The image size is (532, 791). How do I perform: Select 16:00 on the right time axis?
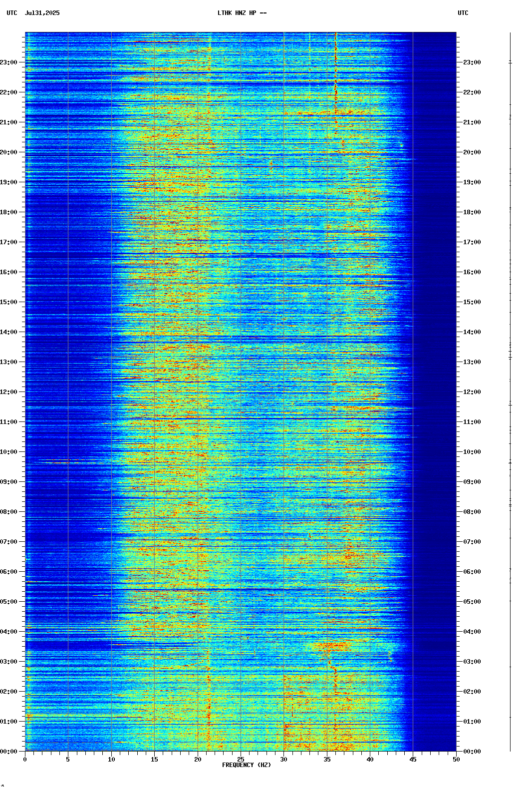click(472, 272)
